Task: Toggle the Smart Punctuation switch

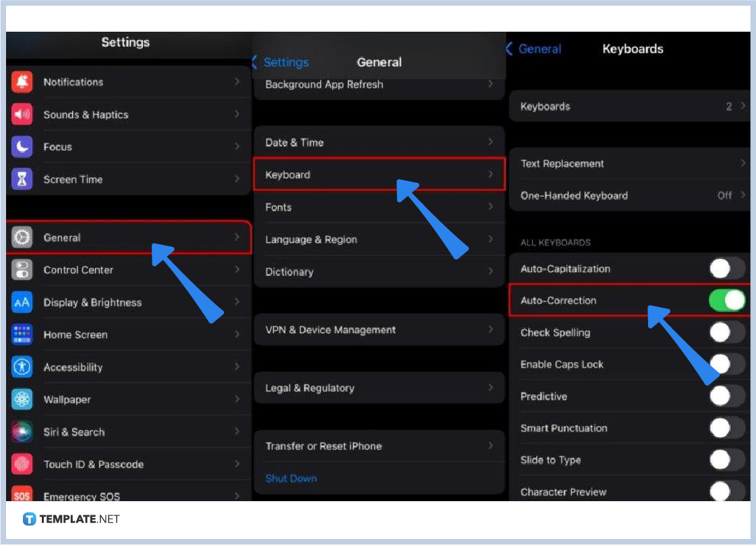Action: (727, 428)
